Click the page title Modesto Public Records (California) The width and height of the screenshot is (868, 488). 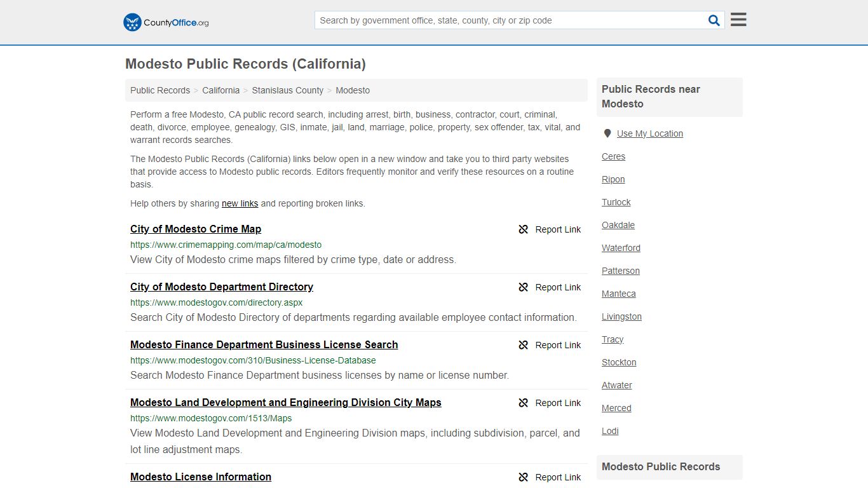pos(245,64)
